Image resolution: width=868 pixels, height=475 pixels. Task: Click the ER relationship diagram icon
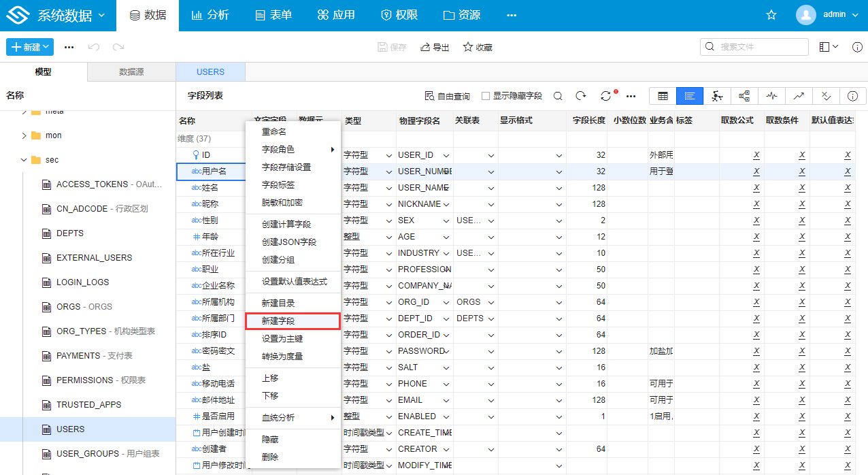(744, 95)
